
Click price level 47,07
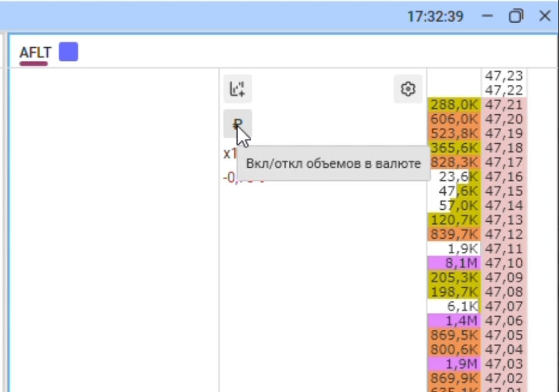click(504, 306)
